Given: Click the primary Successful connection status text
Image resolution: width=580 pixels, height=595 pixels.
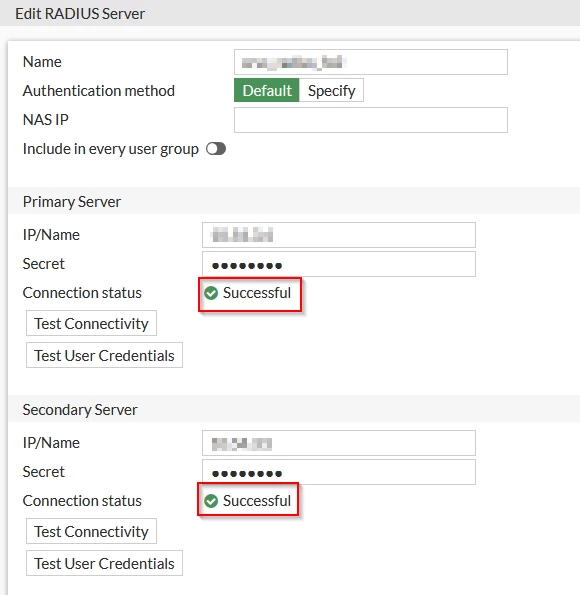Looking at the screenshot, I should [257, 293].
